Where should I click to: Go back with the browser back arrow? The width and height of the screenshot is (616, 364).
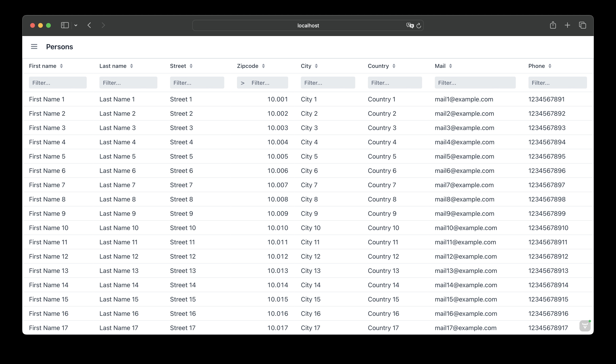click(89, 25)
